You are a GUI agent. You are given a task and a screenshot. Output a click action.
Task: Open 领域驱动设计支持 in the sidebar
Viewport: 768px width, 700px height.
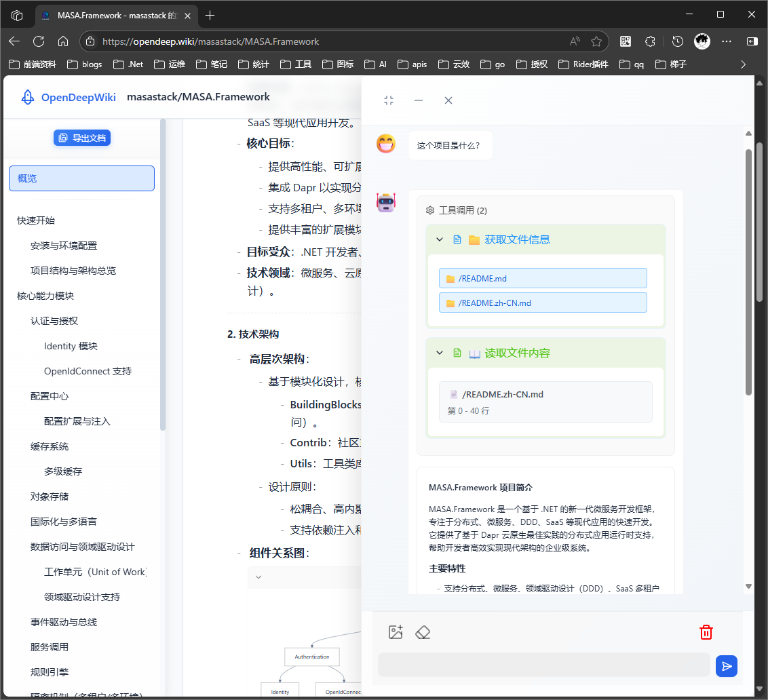(82, 597)
